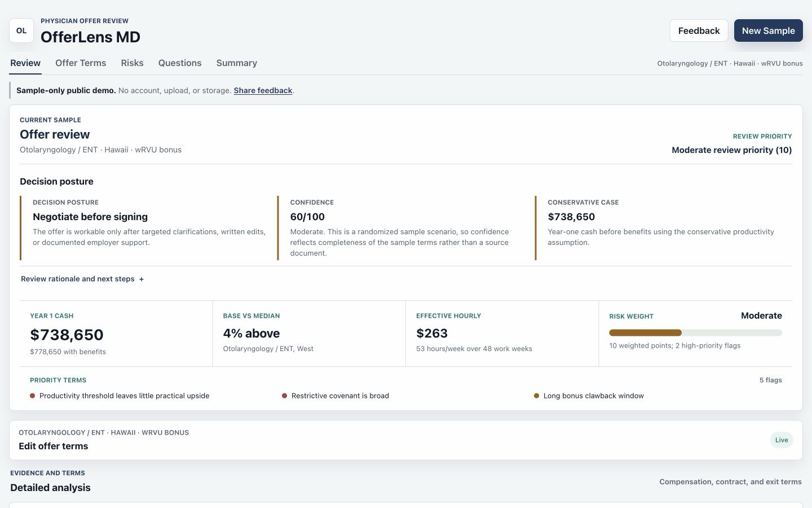Go to the Risks tab
Image resolution: width=812 pixels, height=508 pixels.
[132, 63]
